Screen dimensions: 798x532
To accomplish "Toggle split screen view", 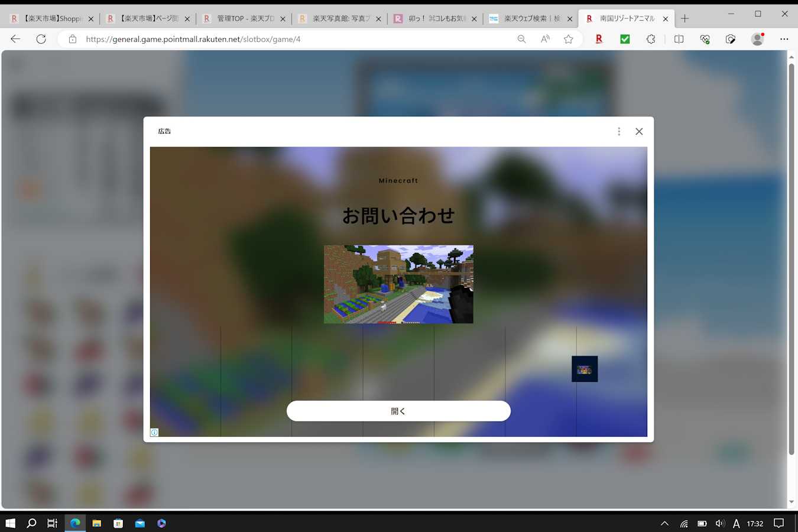I will point(679,39).
